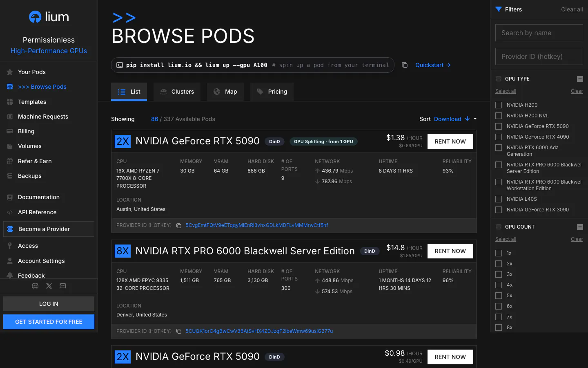Copy provider ID starting with 5CvgEmt

(179, 225)
